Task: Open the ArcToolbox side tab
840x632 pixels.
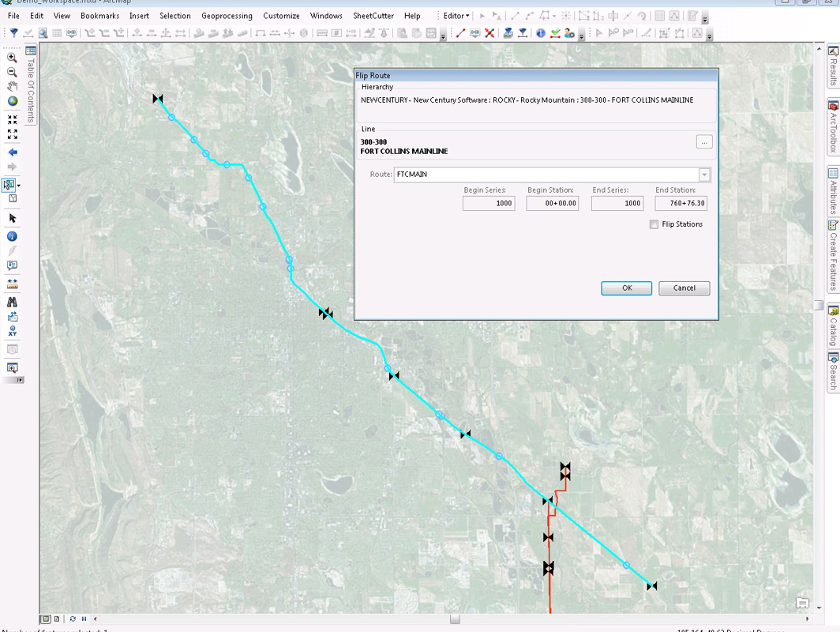Action: coord(833,127)
